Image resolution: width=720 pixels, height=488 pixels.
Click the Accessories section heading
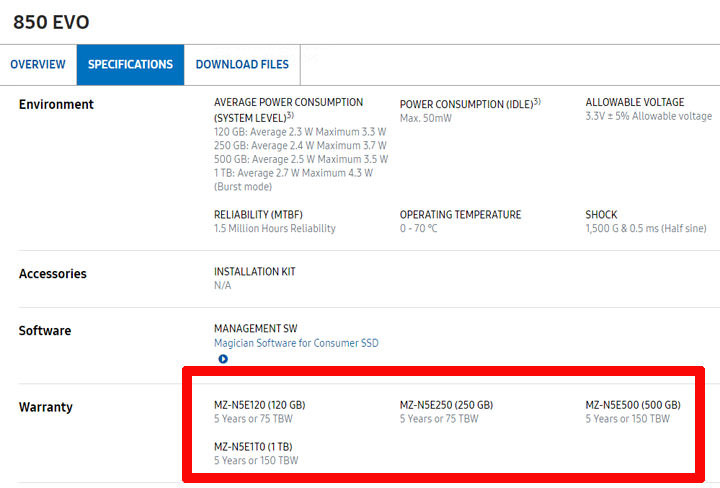click(52, 274)
